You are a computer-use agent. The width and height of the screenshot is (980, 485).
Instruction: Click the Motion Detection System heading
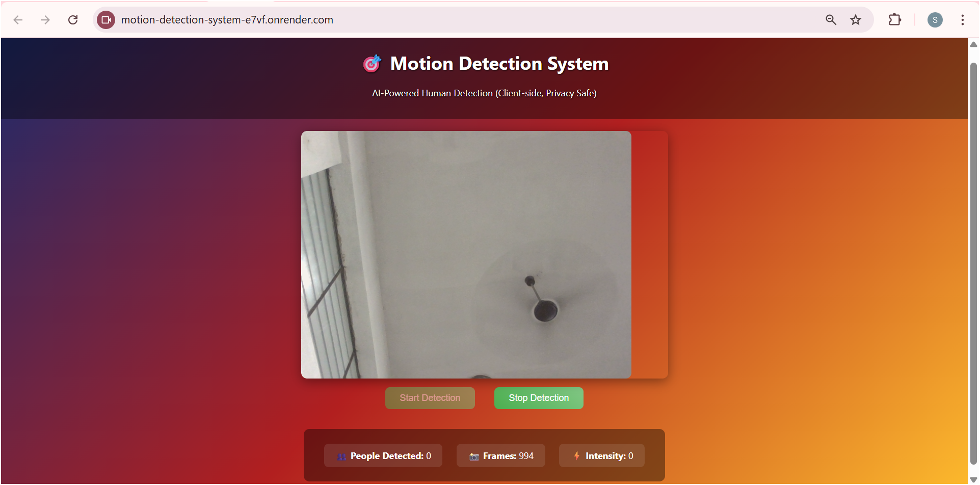point(499,64)
